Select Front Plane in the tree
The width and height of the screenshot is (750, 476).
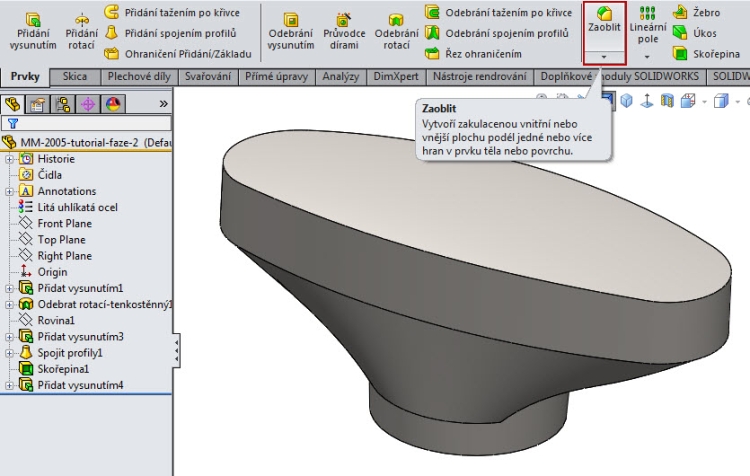[x=55, y=224]
